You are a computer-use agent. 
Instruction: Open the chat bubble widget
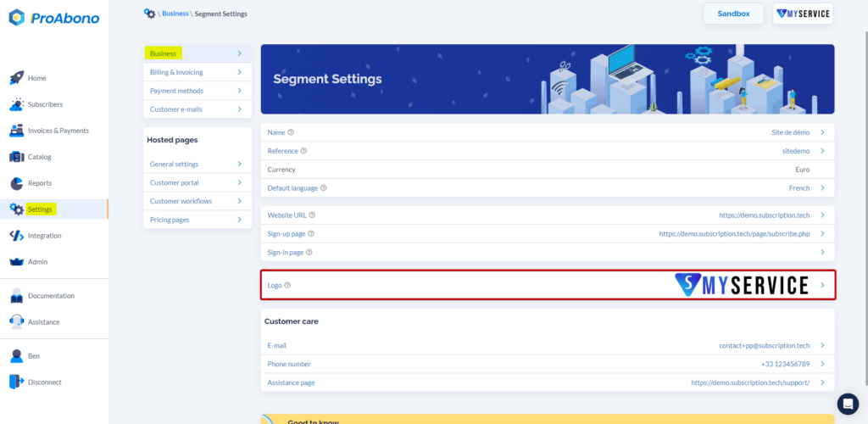coord(848,404)
